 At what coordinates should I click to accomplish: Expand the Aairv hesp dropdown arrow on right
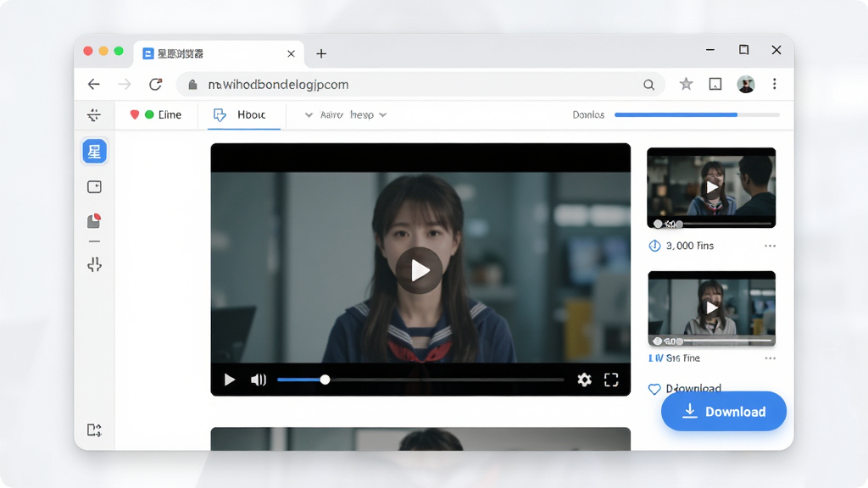tap(383, 115)
